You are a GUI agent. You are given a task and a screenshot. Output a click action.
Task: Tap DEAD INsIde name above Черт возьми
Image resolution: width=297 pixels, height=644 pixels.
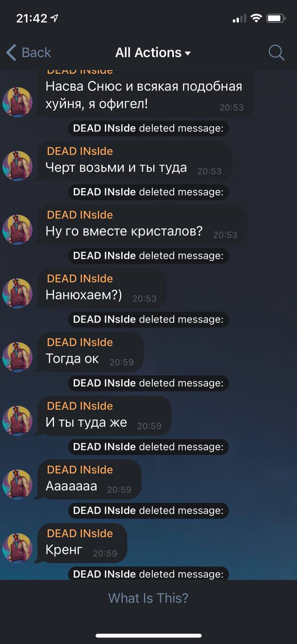[80, 151]
